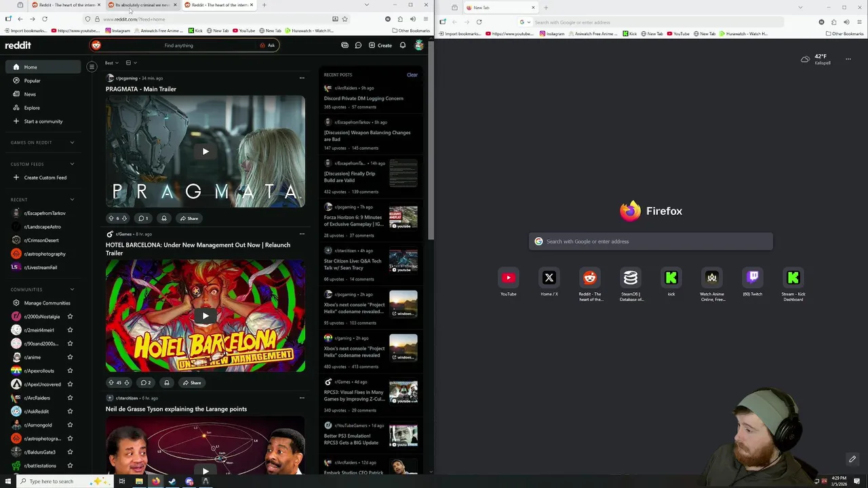Image resolution: width=868 pixels, height=488 pixels.
Task: Clear the Recent Posts list
Action: click(x=412, y=75)
